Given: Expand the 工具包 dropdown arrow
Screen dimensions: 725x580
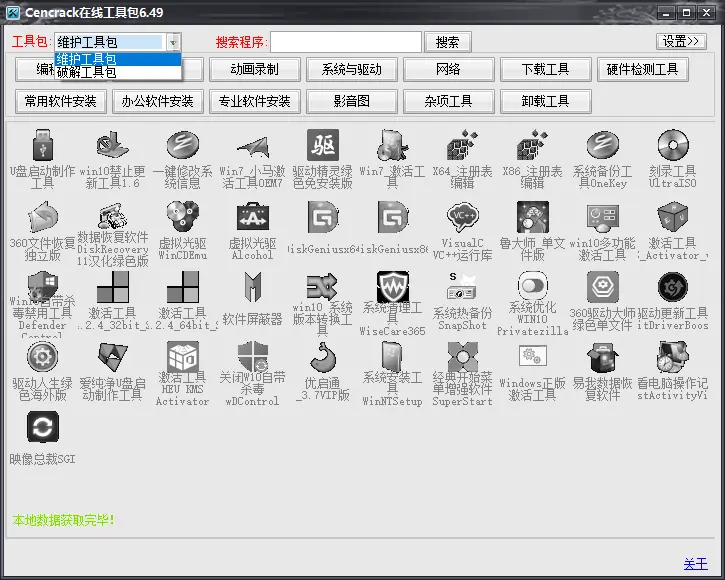Looking at the screenshot, I should pyautogui.click(x=173, y=43).
